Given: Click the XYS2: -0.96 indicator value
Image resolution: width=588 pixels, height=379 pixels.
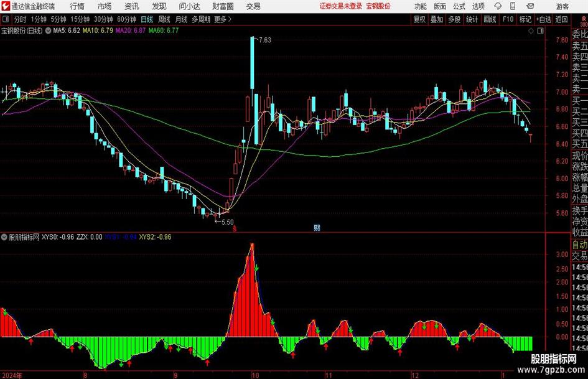Looking at the screenshot, I should [x=156, y=237].
